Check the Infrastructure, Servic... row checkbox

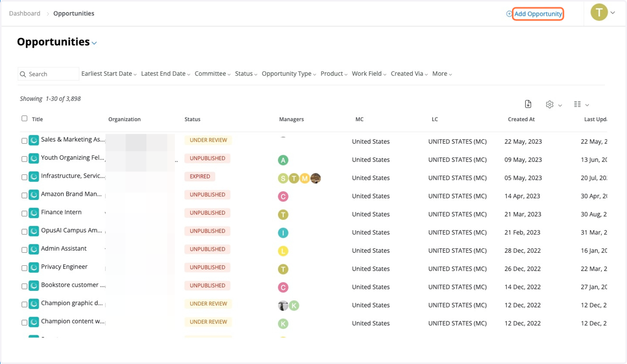pos(25,178)
